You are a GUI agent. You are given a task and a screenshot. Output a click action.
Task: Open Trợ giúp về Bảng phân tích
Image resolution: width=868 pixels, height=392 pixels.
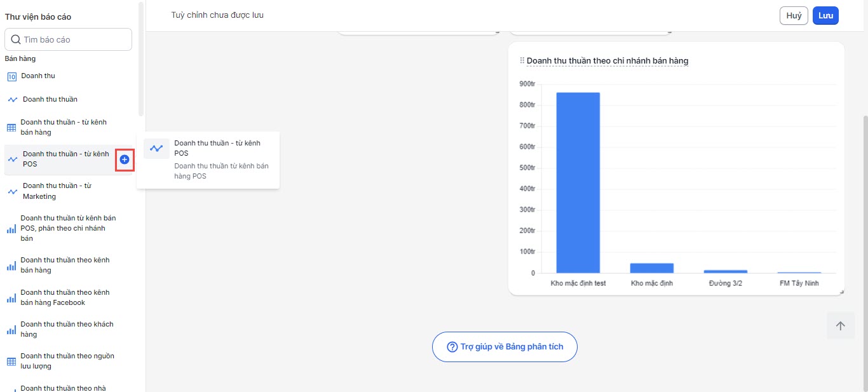(505, 347)
